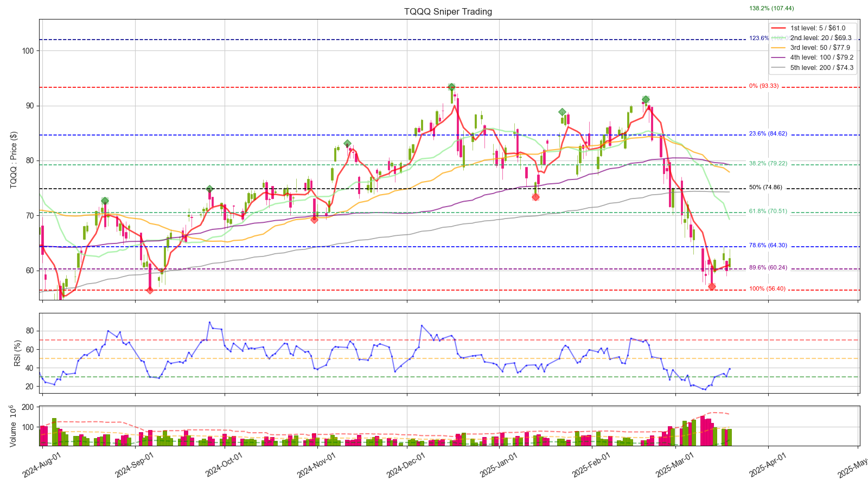The image size is (868, 488).
Task: Click the orange line sample for 3rd level
Action: click(779, 48)
